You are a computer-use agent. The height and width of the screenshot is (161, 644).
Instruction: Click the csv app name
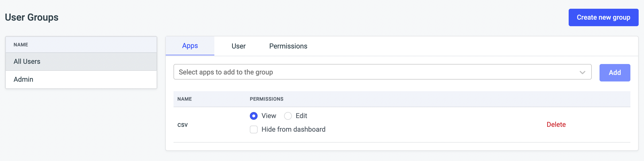click(x=182, y=125)
